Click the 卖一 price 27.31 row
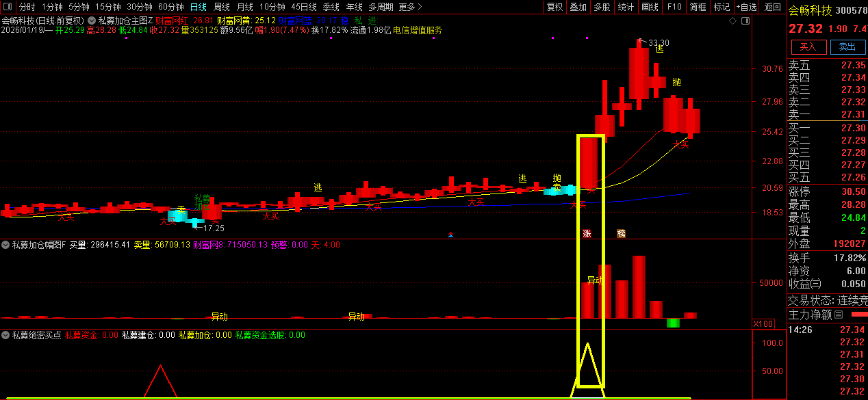Image resolution: width=868 pixels, height=400 pixels. coord(828,114)
